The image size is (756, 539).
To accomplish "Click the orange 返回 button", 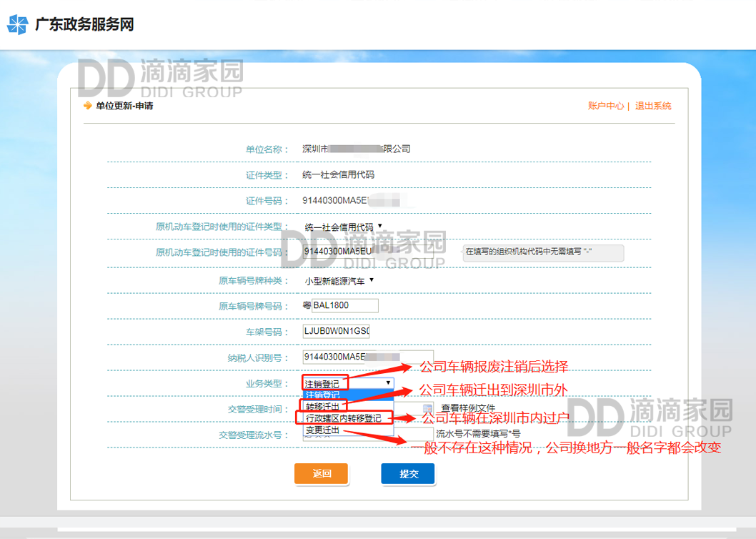I will (321, 473).
